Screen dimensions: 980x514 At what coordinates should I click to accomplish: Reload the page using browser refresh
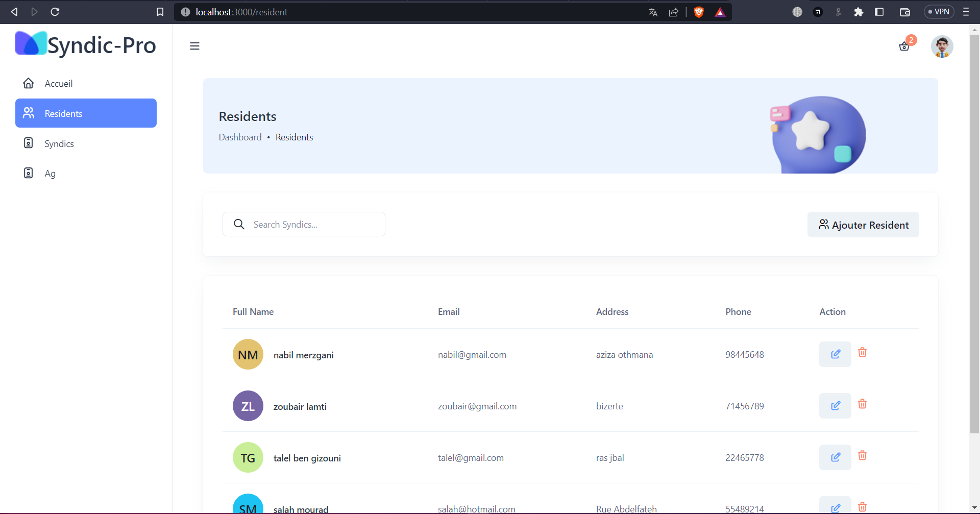click(55, 12)
